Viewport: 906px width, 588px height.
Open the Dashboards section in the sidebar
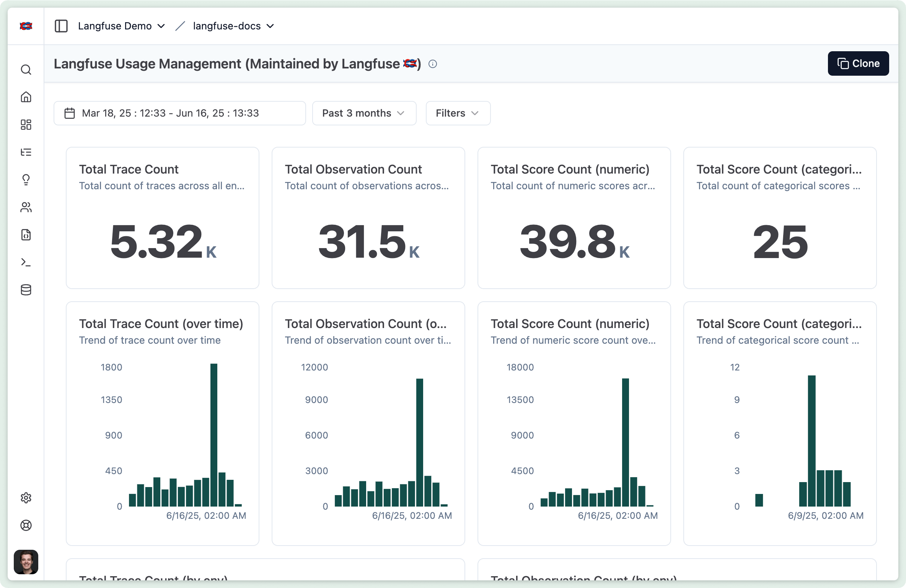click(x=26, y=125)
